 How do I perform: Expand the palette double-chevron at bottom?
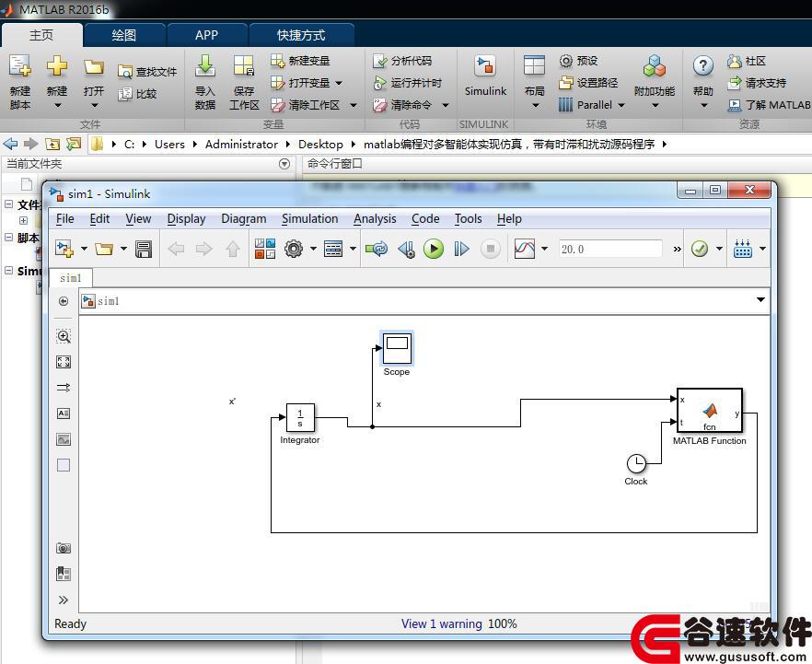pos(64,600)
